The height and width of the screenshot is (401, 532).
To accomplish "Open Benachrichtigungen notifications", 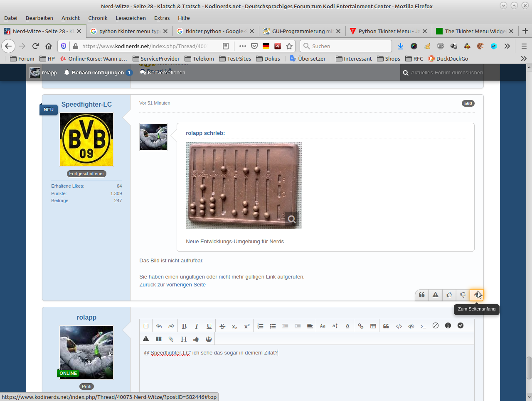I will (x=98, y=73).
